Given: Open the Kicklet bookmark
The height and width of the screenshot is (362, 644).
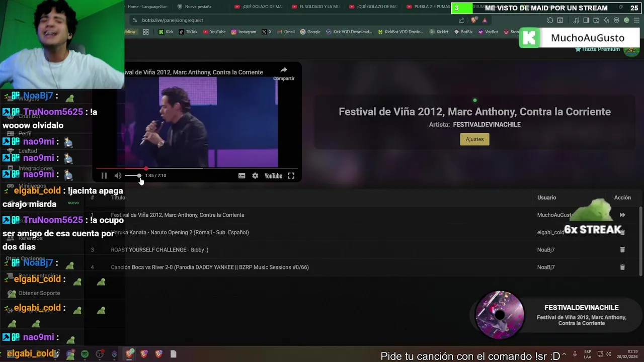Looking at the screenshot, I should coord(439,32).
